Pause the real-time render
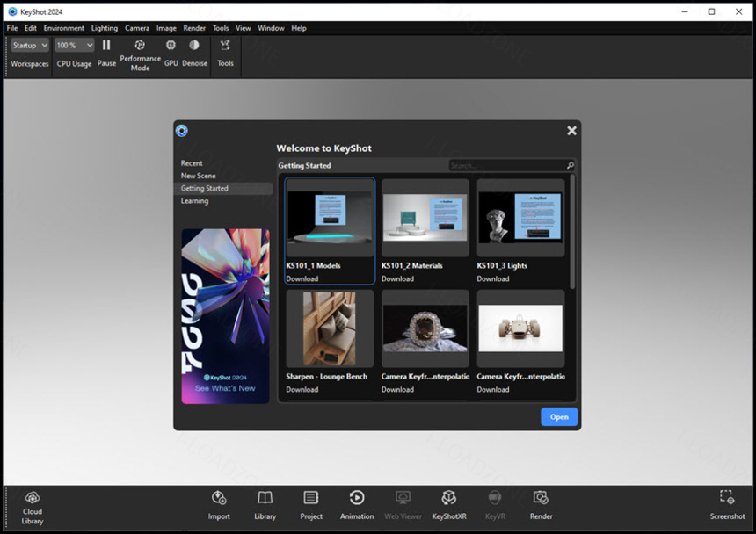 click(106, 46)
